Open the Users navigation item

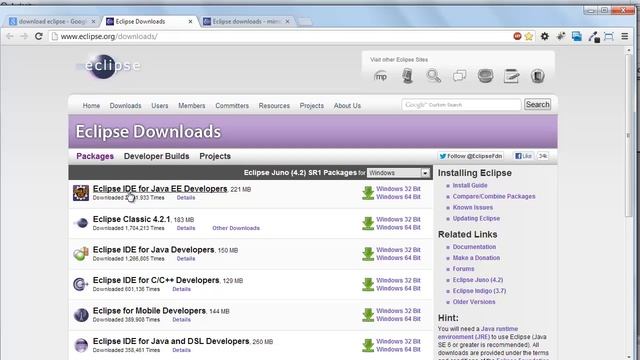(160, 106)
